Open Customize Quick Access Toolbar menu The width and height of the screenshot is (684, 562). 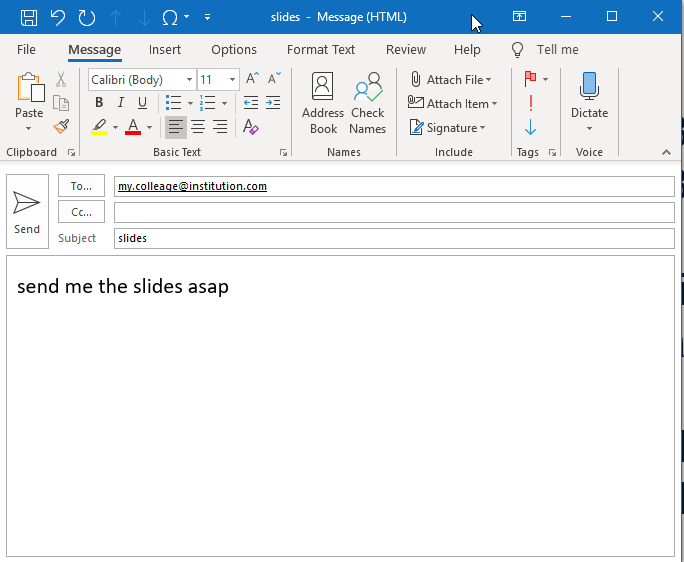pyautogui.click(x=208, y=17)
